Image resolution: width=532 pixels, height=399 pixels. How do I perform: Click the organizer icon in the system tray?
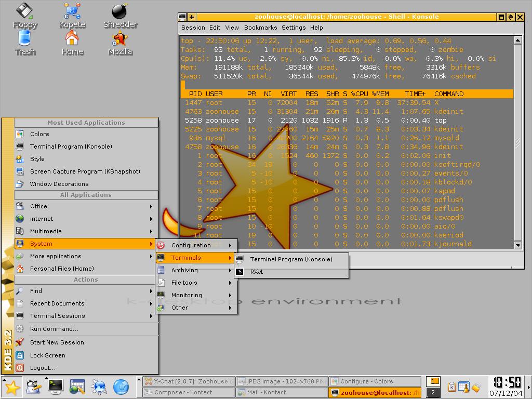coord(464,387)
